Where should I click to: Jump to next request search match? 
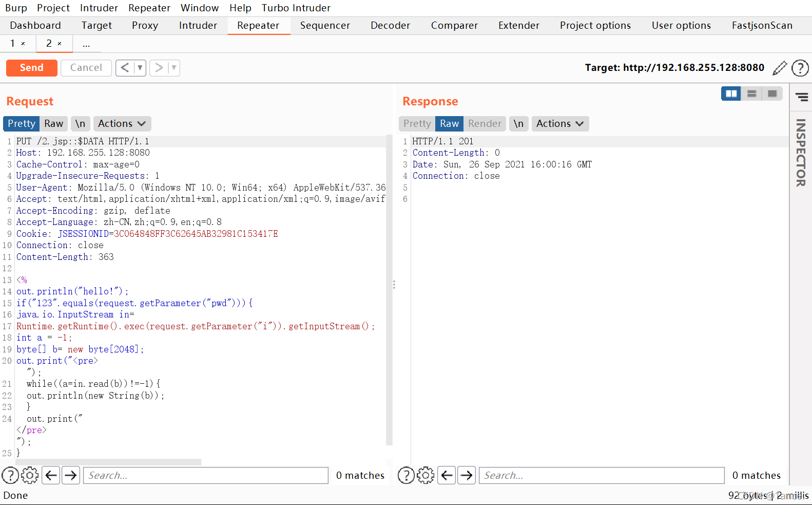click(x=71, y=476)
